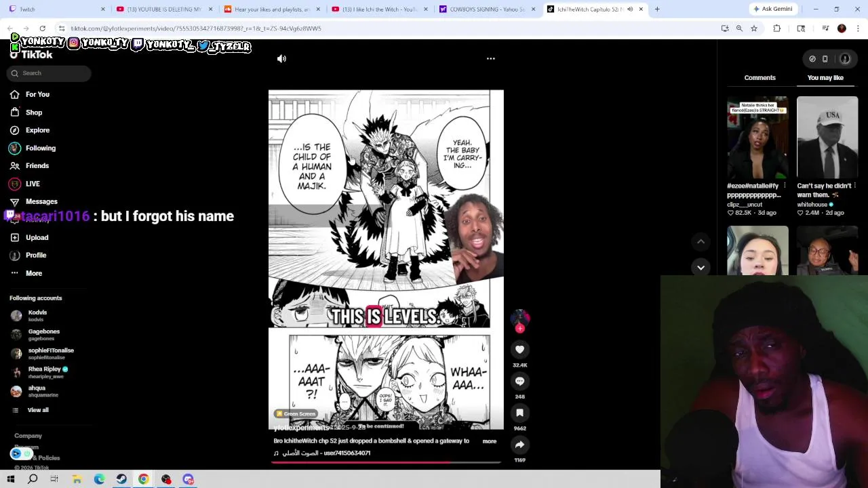Open the original sound link user74150634071
This screenshot has height=488, width=868.
(326, 453)
